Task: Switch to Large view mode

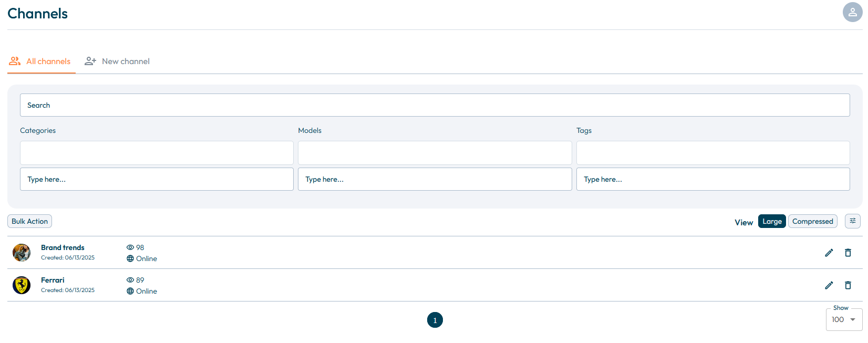Action: (x=772, y=221)
